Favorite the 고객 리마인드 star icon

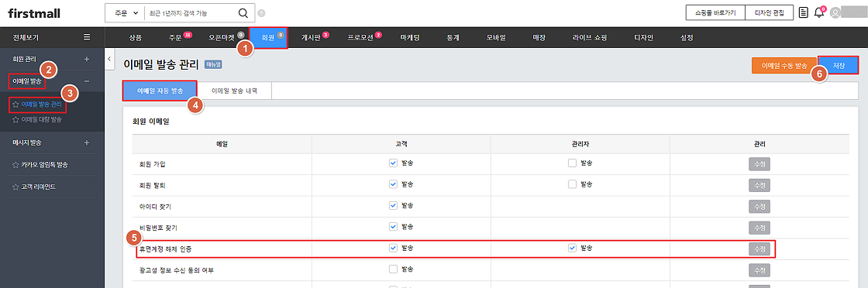15,187
